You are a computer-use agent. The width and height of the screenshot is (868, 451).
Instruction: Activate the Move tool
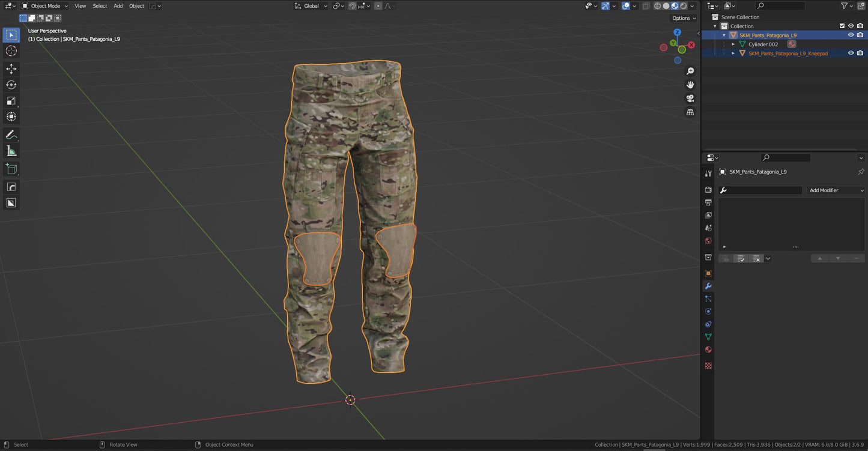[11, 68]
